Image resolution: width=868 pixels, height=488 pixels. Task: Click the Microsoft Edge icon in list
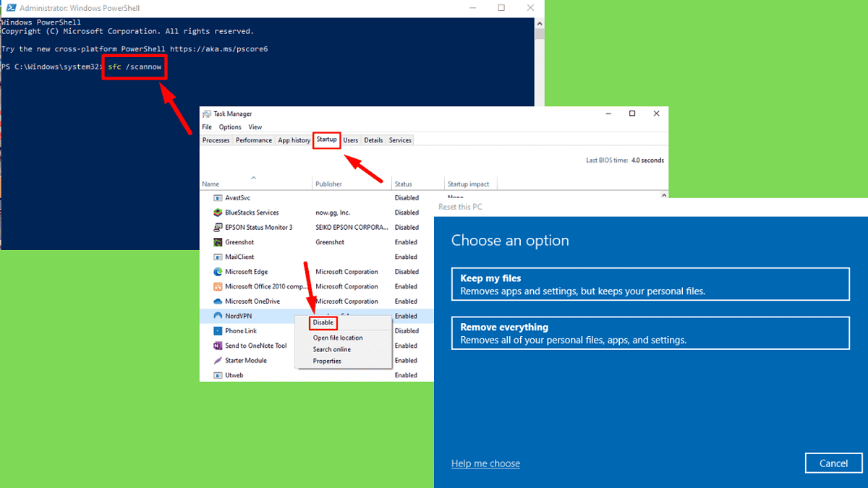point(218,272)
